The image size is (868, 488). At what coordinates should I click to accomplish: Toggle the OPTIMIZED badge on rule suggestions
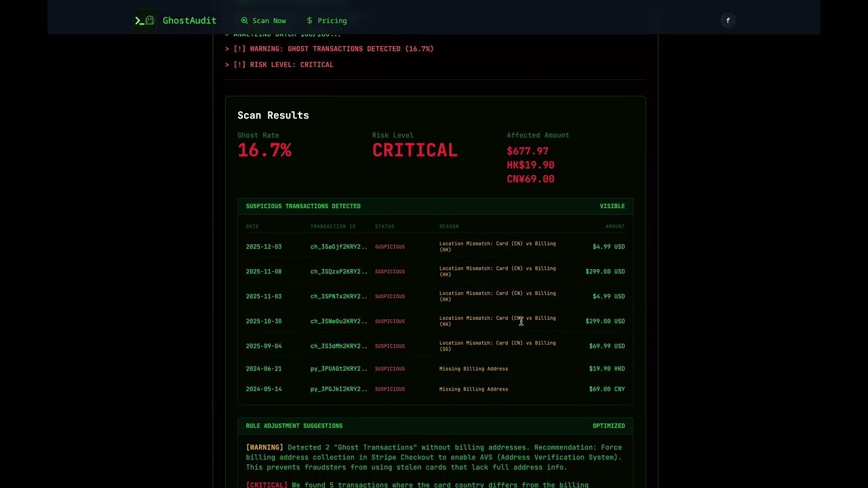coord(608,426)
